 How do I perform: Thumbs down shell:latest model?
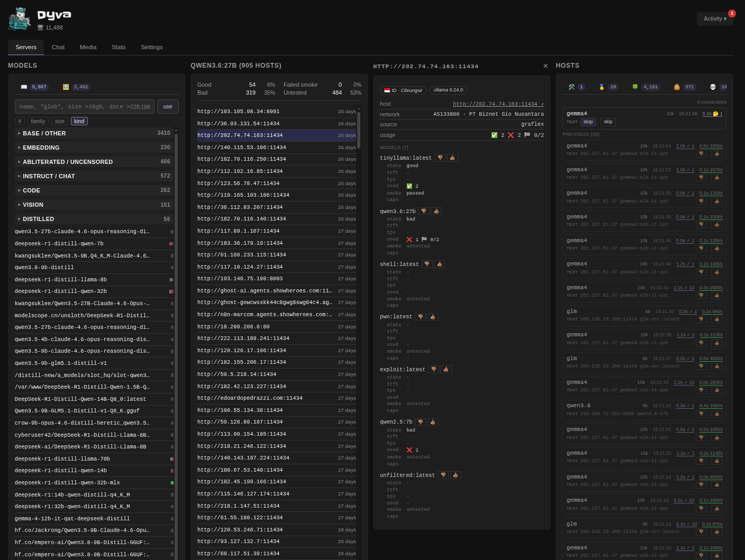(427, 264)
